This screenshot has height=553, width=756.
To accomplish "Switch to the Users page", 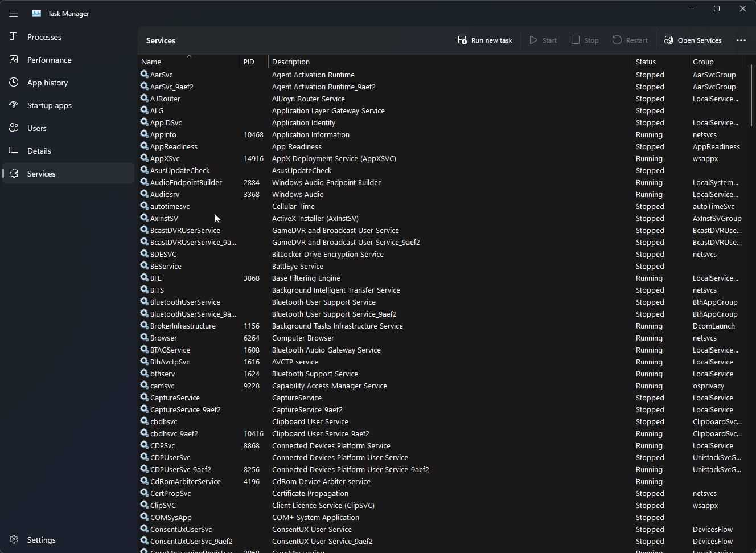I will point(68,128).
